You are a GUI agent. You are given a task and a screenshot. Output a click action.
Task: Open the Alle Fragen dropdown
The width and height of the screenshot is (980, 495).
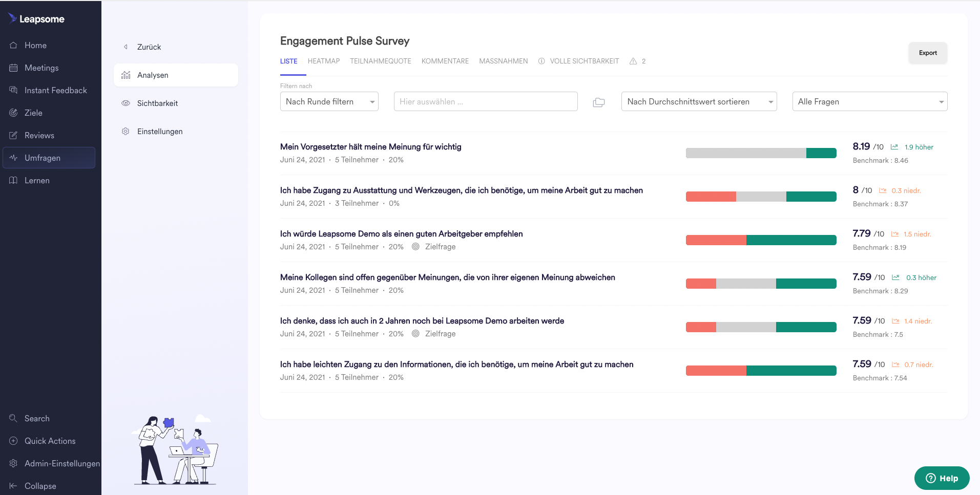pos(869,101)
